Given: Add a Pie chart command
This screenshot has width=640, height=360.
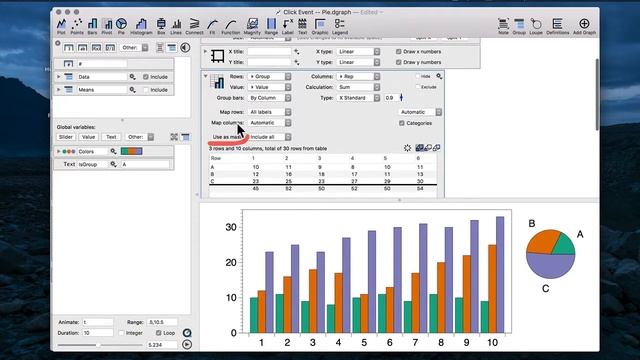Looking at the screenshot, I should tap(121, 26).
